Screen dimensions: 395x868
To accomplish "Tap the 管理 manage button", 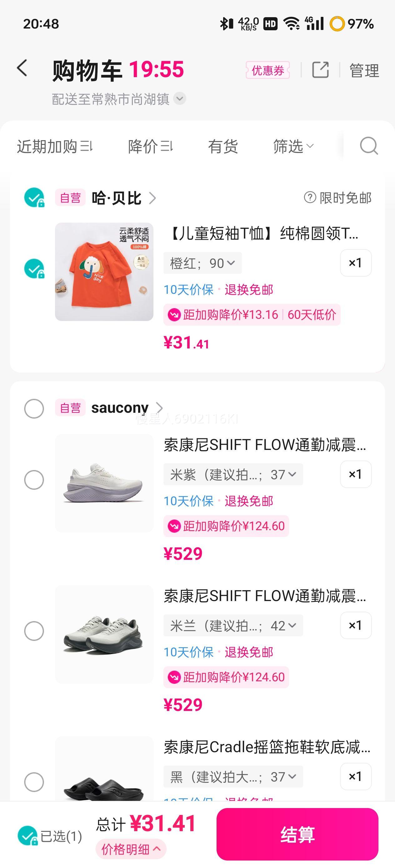I will click(x=364, y=71).
